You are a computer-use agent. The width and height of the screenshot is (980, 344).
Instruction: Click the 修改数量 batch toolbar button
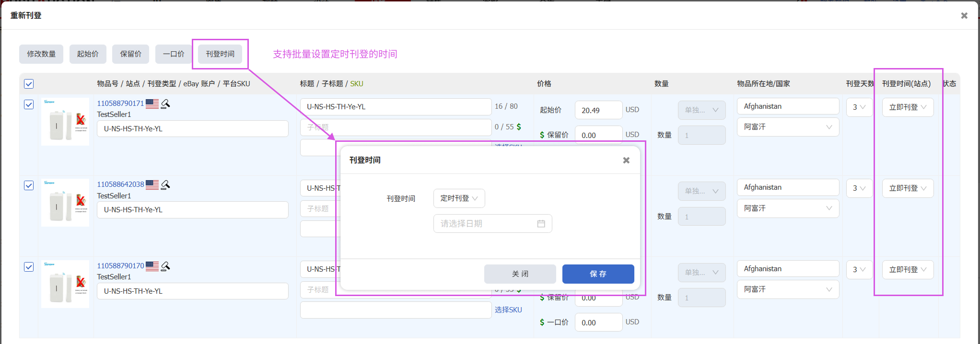[41, 54]
